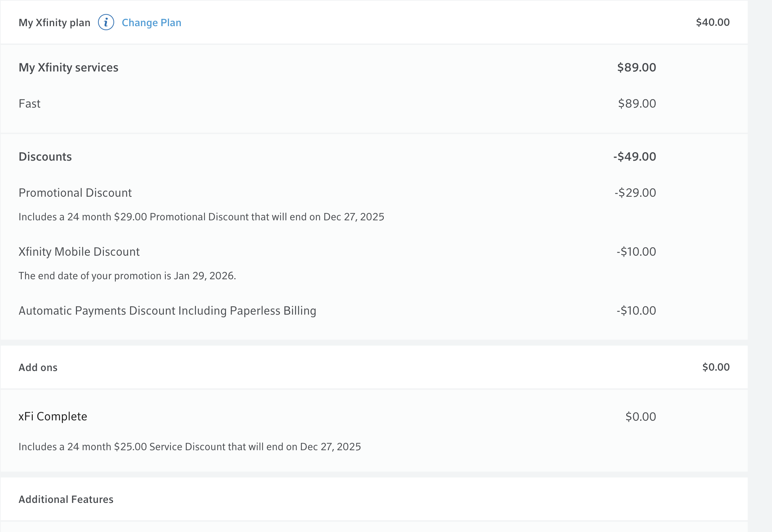772x532 pixels.
Task: Click Automatic Payments Discount Including Paperless Billing
Action: [167, 311]
